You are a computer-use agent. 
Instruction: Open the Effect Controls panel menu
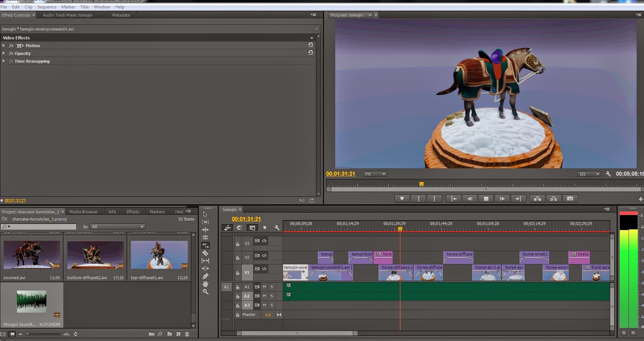(313, 15)
